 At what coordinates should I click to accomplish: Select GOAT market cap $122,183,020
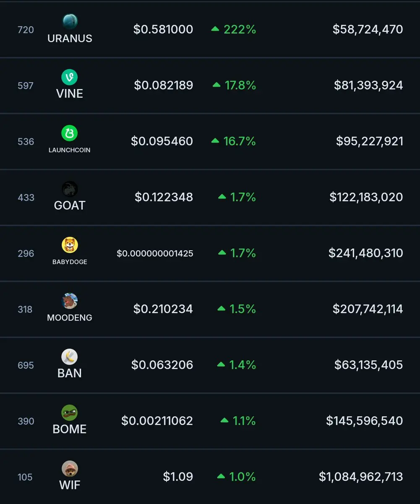click(366, 197)
